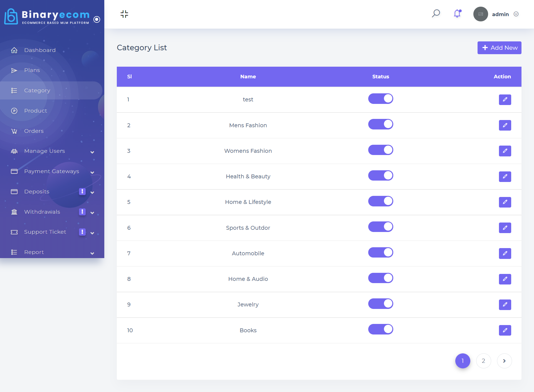Open the admin account dropdown arrow
The image size is (534, 392).
coord(516,14)
